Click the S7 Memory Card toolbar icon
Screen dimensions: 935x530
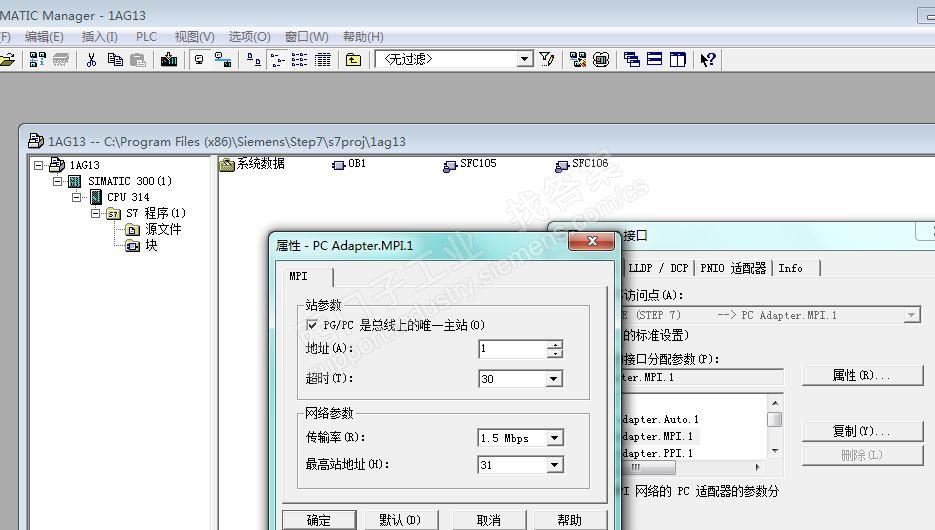point(61,60)
